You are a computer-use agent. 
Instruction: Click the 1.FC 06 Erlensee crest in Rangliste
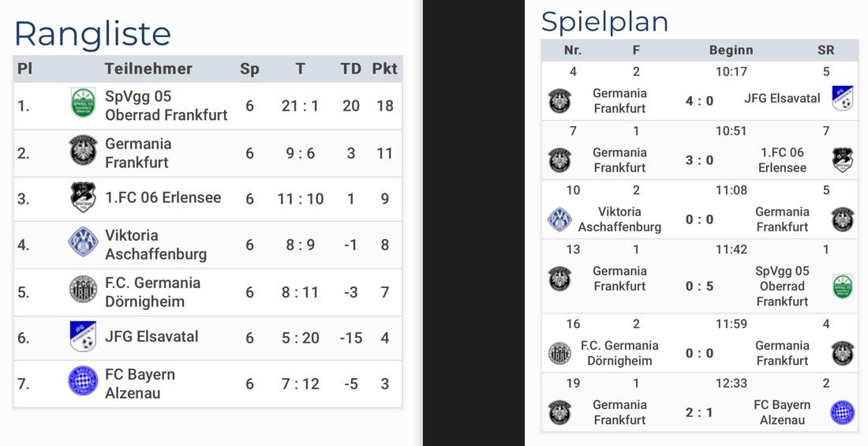coord(83,197)
